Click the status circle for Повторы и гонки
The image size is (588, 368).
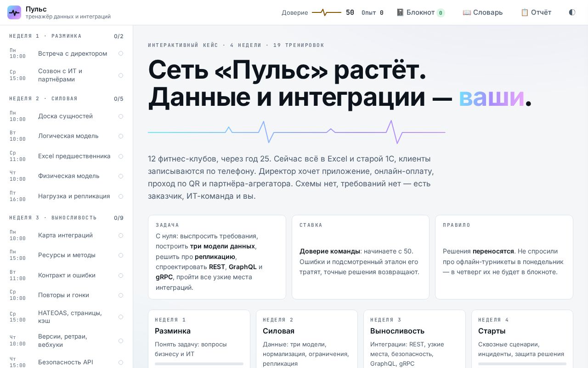pyautogui.click(x=121, y=295)
